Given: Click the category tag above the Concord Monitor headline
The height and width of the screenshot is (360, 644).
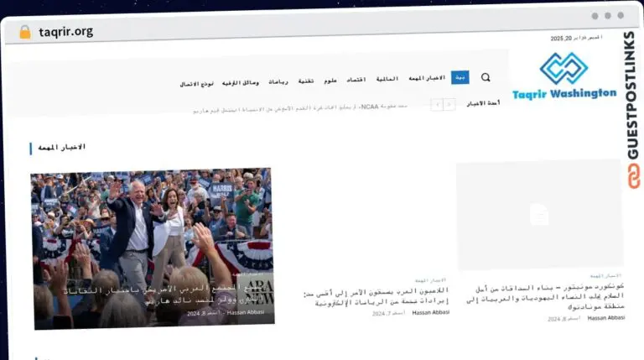Looking at the screenshot, I should 605,276.
